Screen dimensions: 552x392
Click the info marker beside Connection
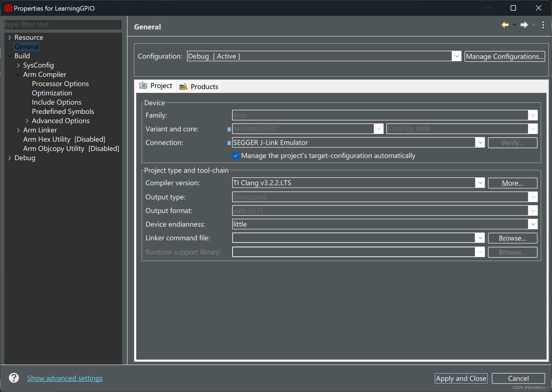(229, 143)
